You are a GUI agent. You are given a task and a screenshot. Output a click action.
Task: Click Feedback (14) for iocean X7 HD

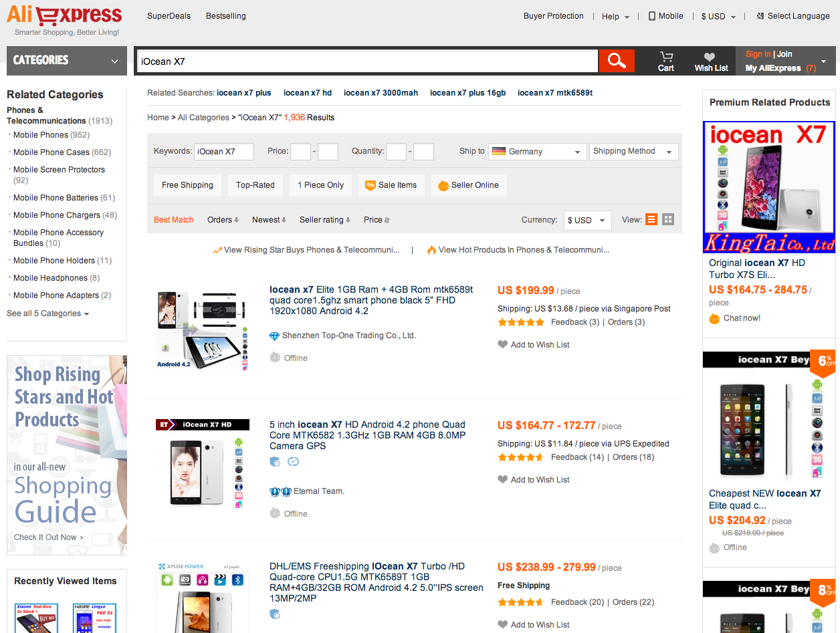577,457
